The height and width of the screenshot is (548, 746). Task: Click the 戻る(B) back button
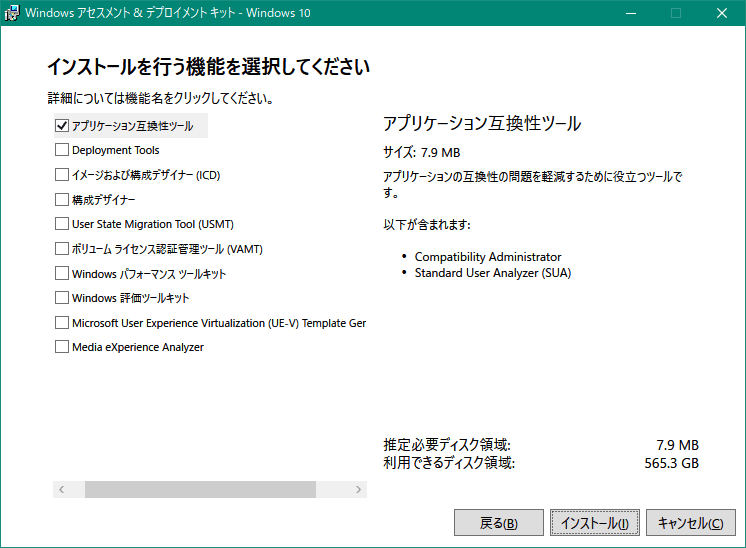499,523
